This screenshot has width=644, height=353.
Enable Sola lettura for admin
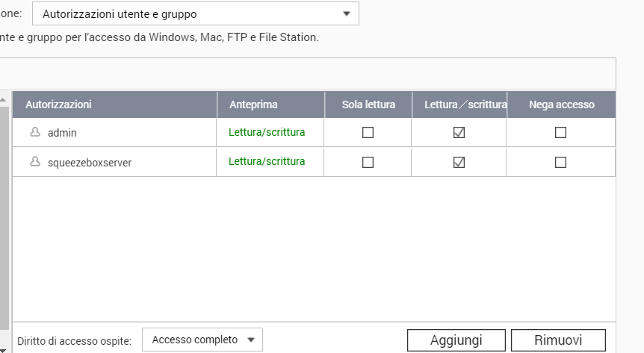pos(368,133)
